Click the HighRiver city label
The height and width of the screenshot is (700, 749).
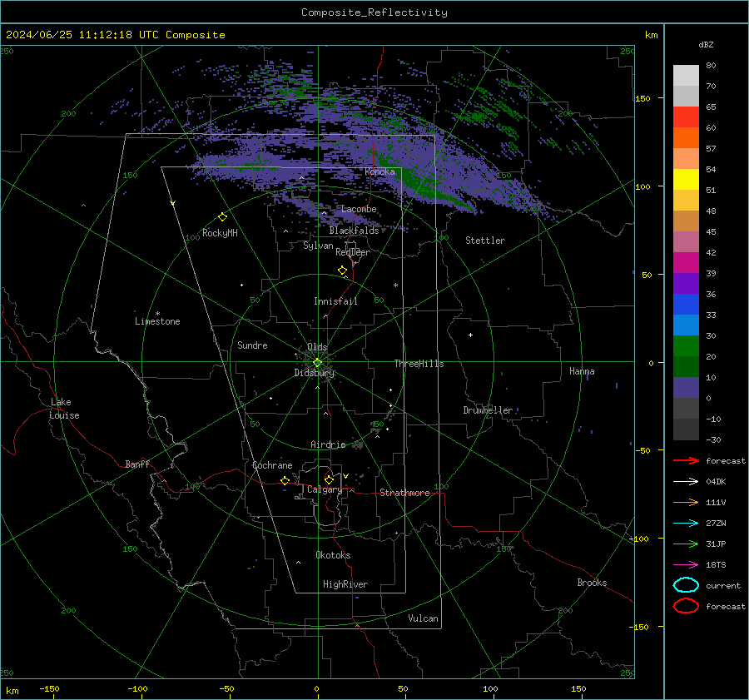(345, 584)
